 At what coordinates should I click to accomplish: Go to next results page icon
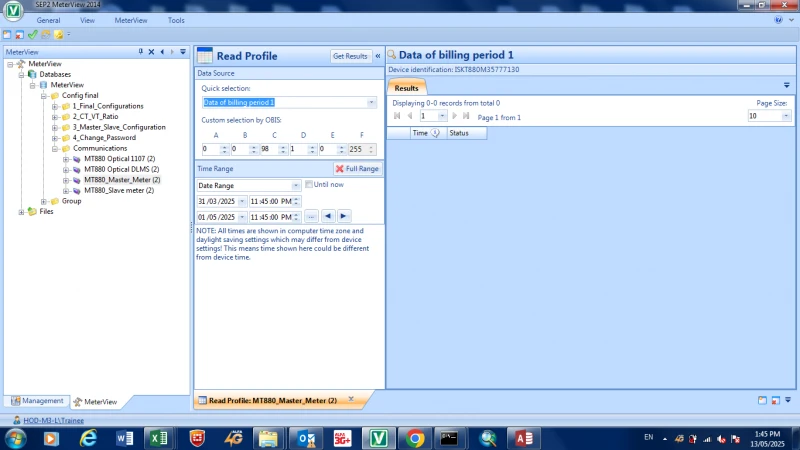pos(454,116)
